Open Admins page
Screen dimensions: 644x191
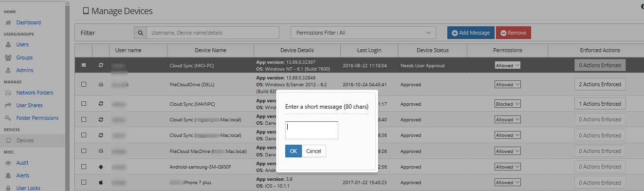click(25, 70)
